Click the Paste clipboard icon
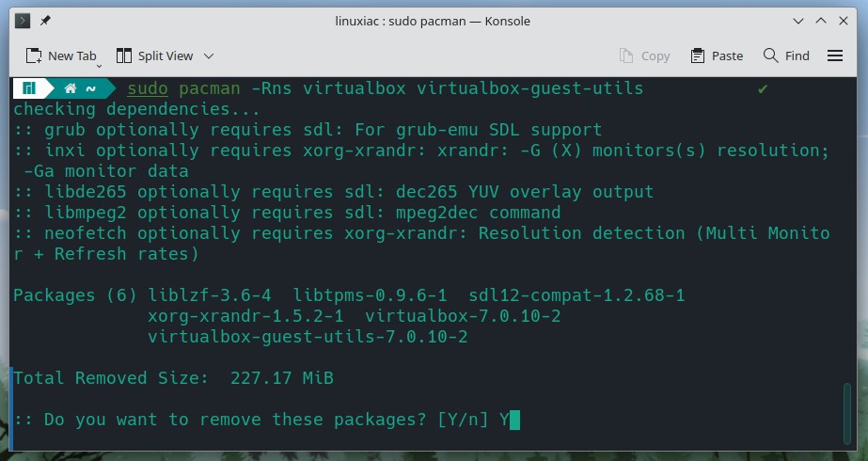The width and height of the screenshot is (868, 461). click(x=698, y=56)
